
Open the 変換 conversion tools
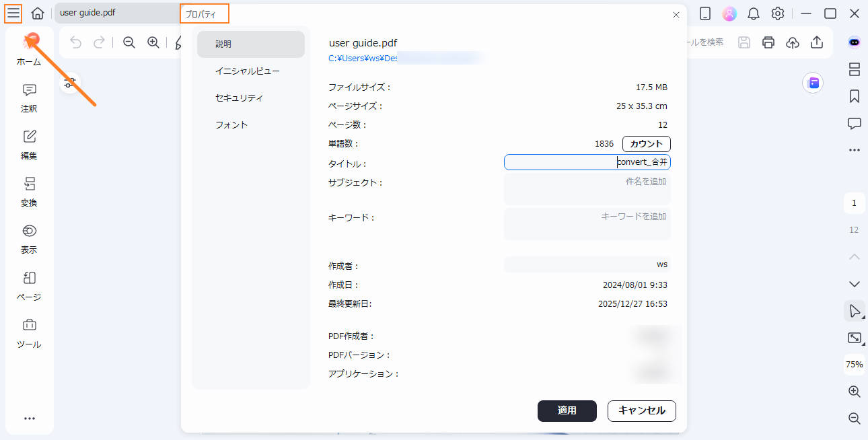[x=29, y=191]
